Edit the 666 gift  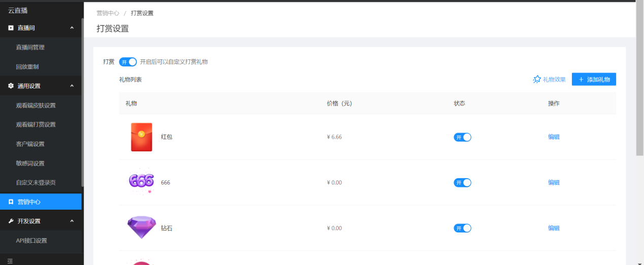click(554, 182)
